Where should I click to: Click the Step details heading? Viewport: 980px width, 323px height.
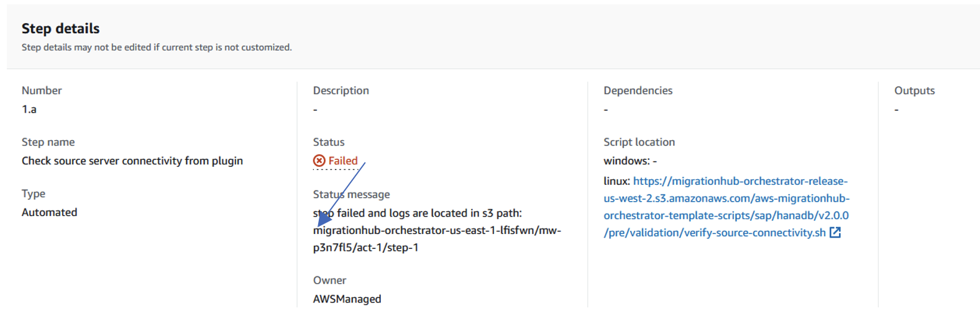(x=60, y=29)
